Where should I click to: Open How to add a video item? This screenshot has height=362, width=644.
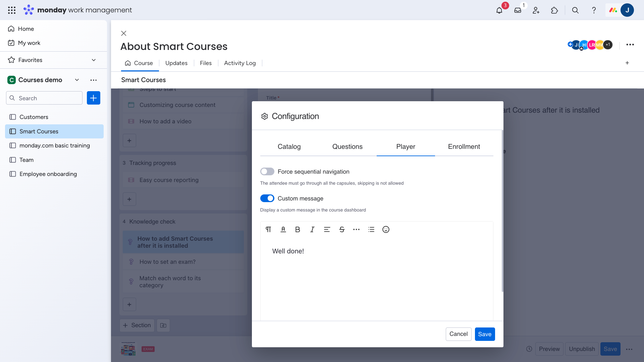(x=183, y=121)
